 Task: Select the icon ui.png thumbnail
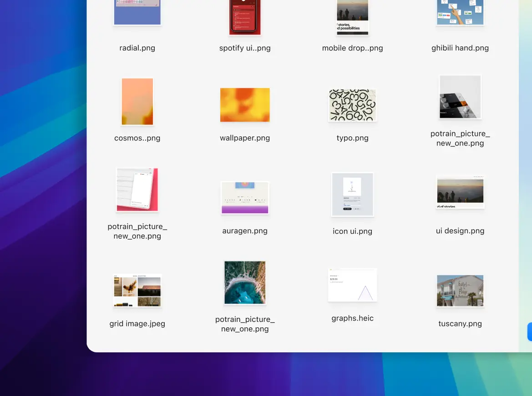[x=353, y=195]
